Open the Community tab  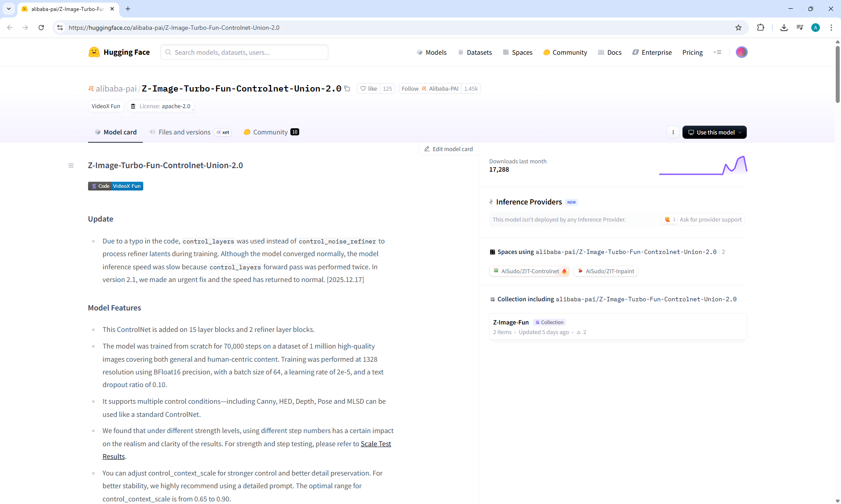point(270,132)
